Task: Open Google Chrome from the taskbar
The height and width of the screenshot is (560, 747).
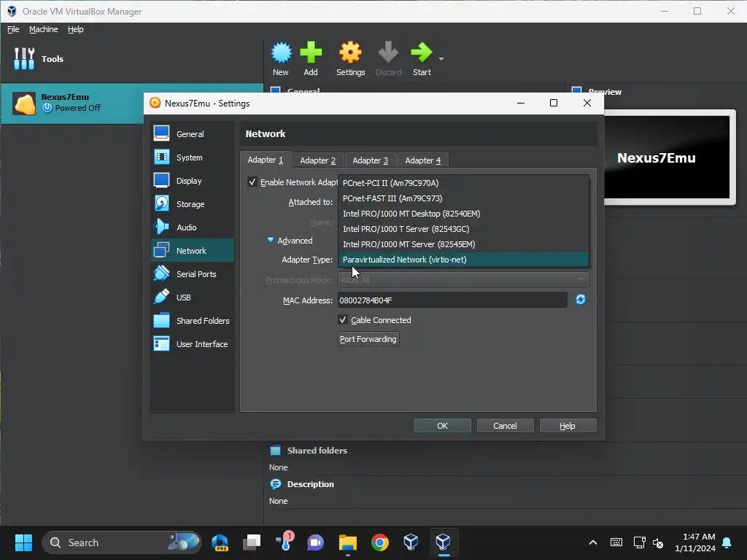Action: 379,542
